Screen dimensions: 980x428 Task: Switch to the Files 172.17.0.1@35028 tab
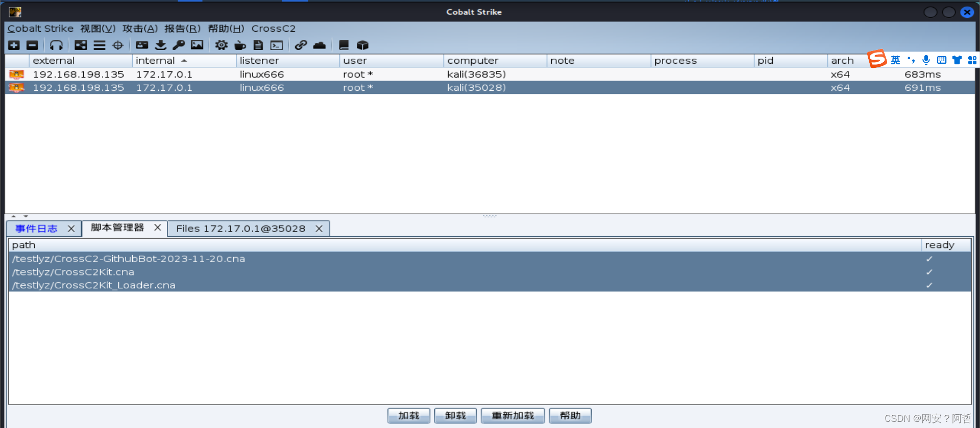coord(241,229)
